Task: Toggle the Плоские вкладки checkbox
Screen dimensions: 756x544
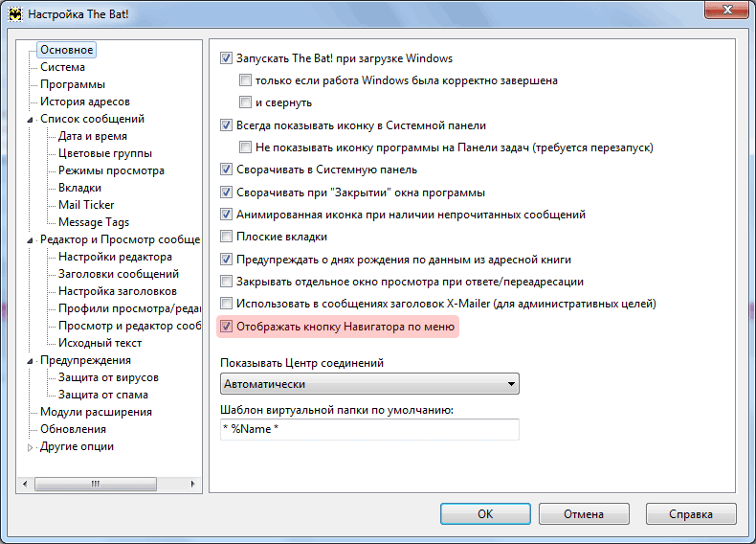Action: coord(226,237)
